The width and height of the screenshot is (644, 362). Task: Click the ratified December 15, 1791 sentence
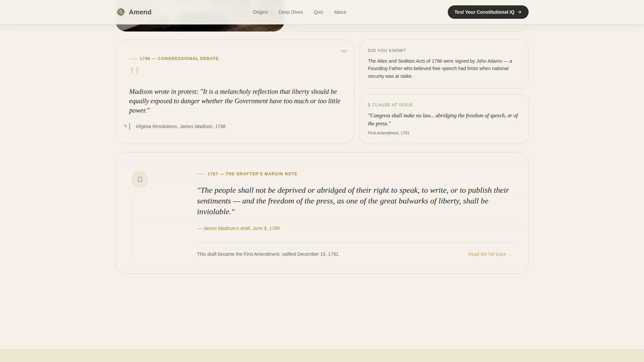(268, 254)
